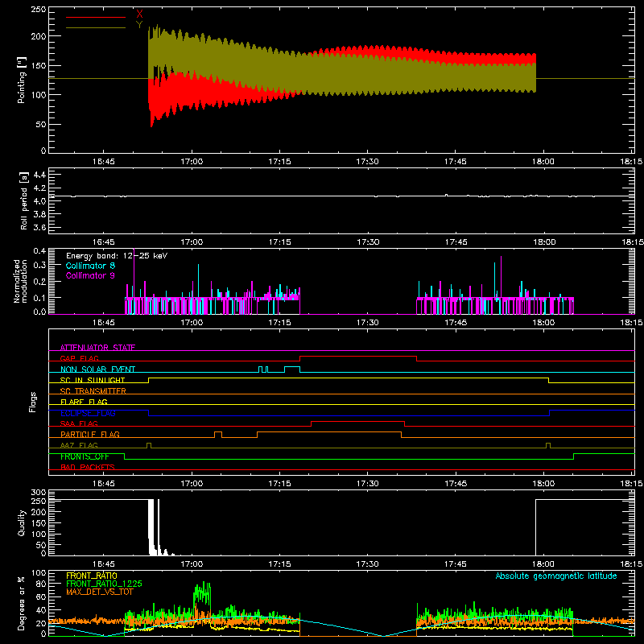The height and width of the screenshot is (644, 644).
Task: Select the cyan Collimator 8 legend entry
Action: pyautogui.click(x=90, y=266)
